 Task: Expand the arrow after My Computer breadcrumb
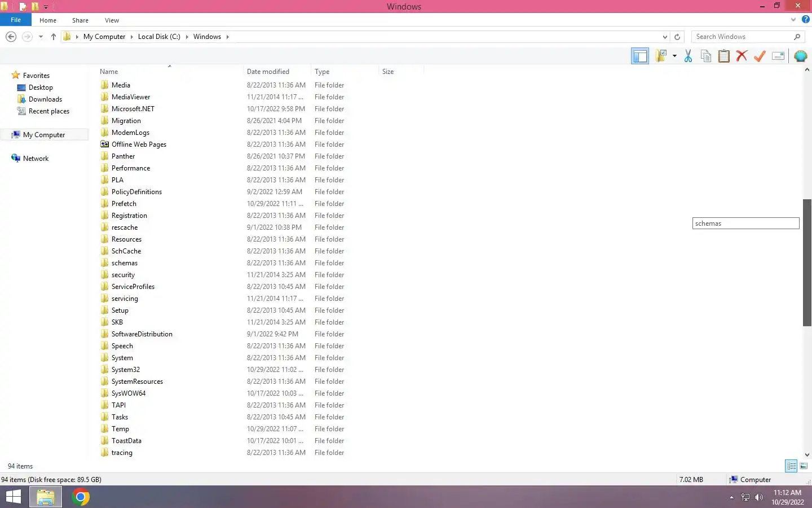[x=132, y=37]
